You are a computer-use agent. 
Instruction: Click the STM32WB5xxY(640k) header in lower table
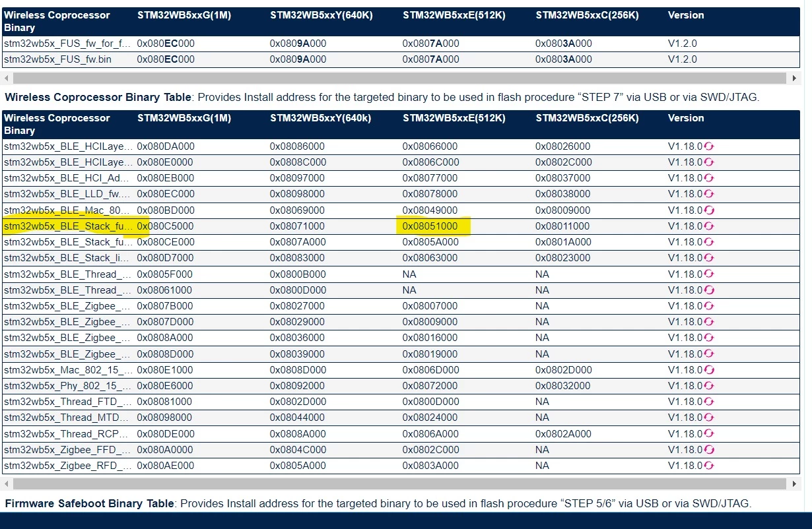click(320, 118)
